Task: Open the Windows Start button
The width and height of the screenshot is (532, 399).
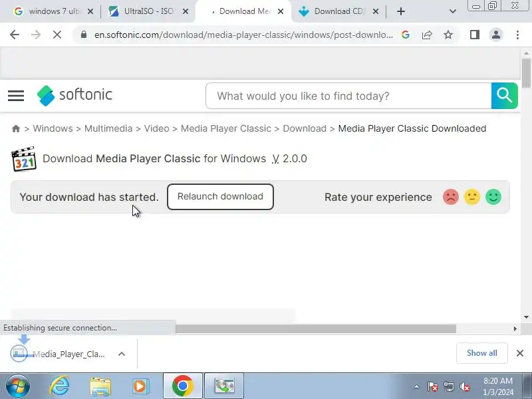Action: [18, 386]
